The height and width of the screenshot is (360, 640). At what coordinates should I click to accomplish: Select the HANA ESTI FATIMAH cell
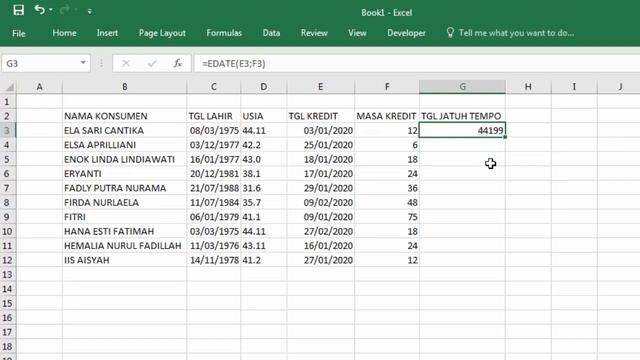pyautogui.click(x=124, y=231)
